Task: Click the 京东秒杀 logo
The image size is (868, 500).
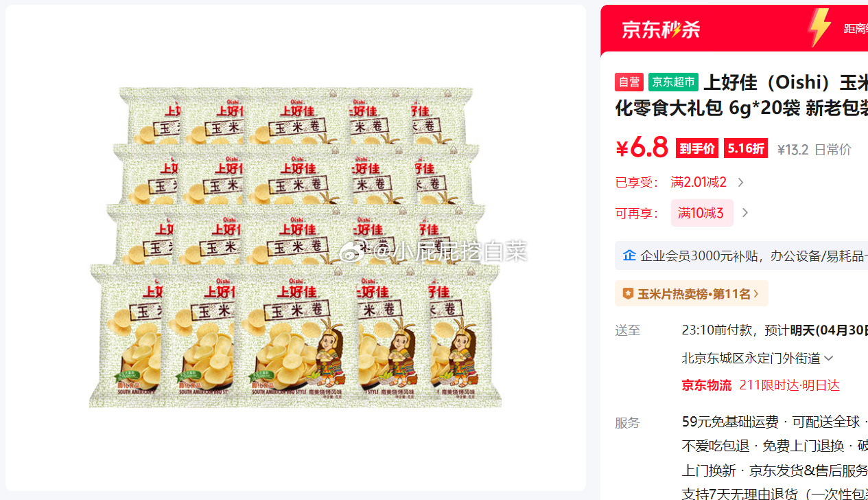Action: tap(661, 29)
